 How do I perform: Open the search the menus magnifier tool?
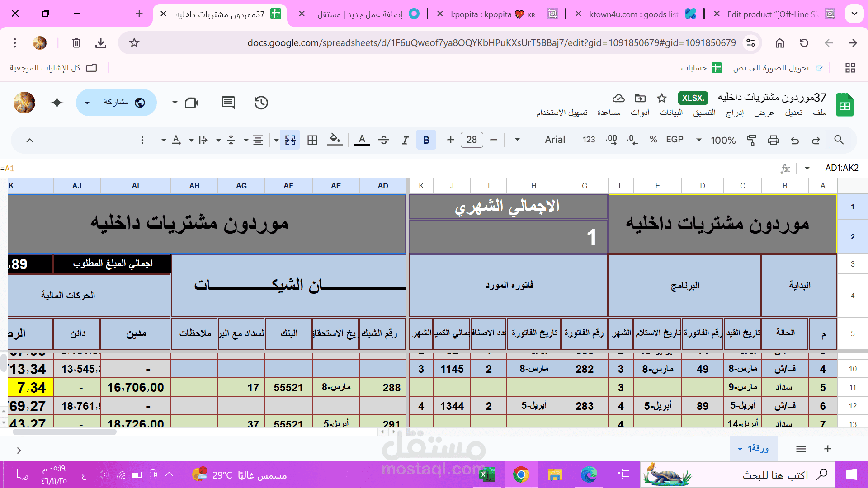click(x=839, y=140)
